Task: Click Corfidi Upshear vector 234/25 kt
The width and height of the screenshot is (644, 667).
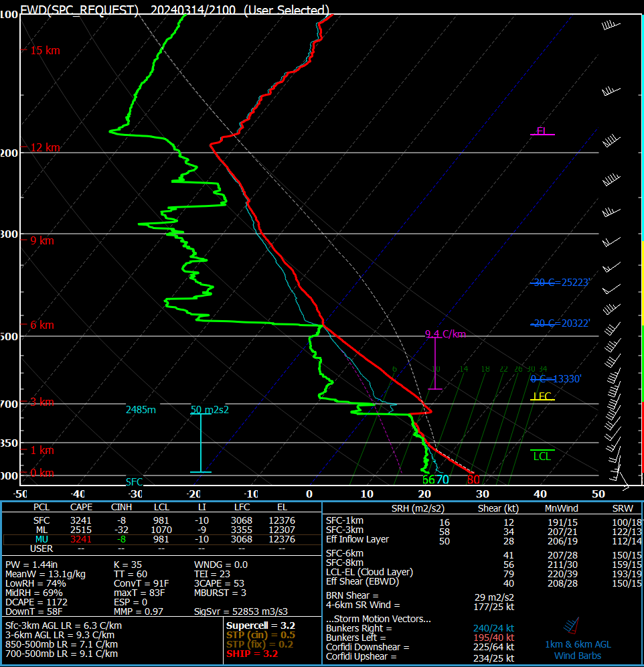Action: 494,658
